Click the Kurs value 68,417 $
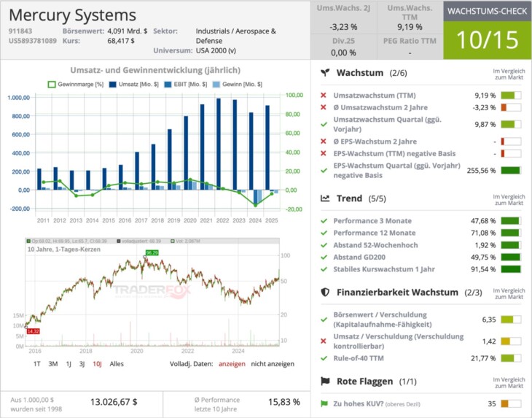Image resolution: width=532 pixels, height=418 pixels. [x=121, y=41]
